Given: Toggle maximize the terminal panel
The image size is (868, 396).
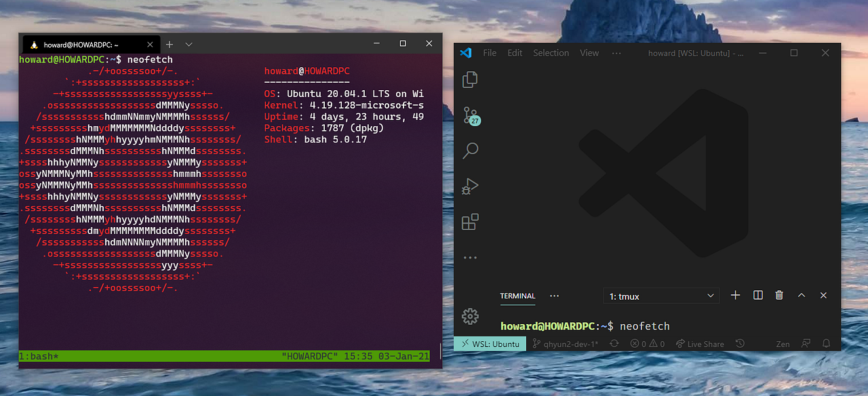Looking at the screenshot, I should tap(802, 295).
